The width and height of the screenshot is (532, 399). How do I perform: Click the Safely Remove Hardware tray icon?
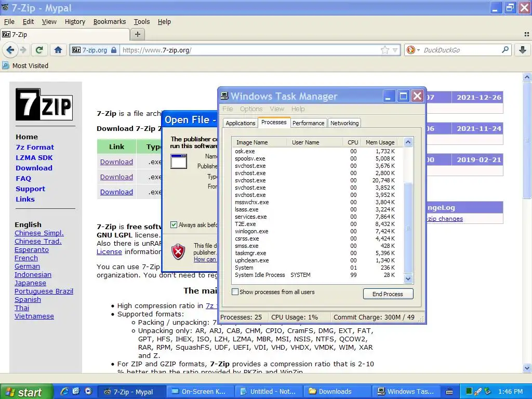pyautogui.click(x=487, y=392)
